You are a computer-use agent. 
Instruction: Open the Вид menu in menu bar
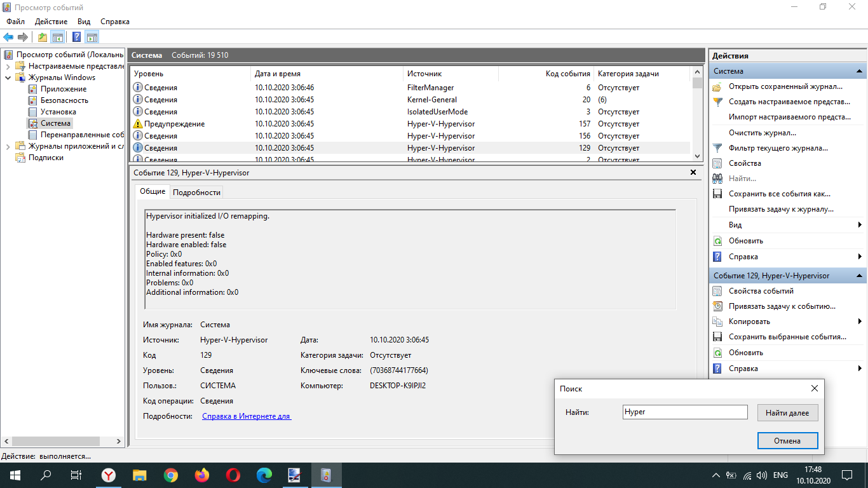pyautogui.click(x=84, y=22)
